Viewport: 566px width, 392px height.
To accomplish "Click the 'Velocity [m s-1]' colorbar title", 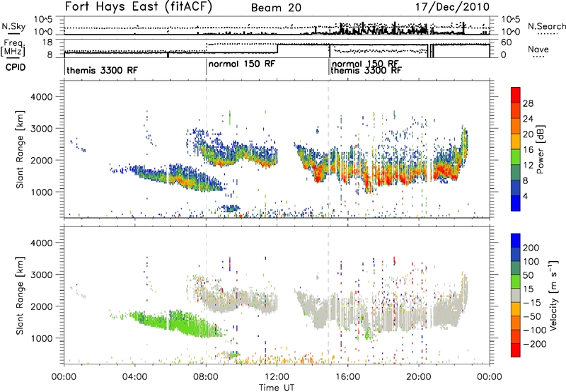I will click(x=553, y=295).
